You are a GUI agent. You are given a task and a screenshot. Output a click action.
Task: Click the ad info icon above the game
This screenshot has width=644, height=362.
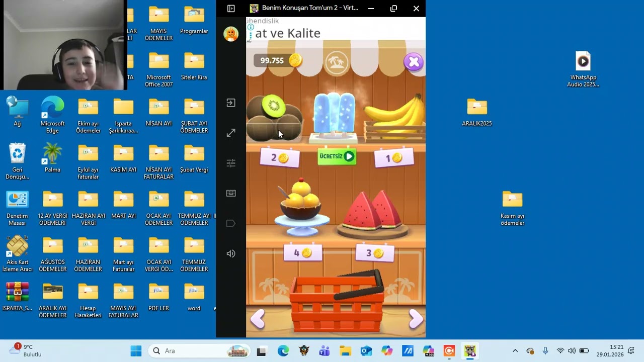(x=251, y=27)
